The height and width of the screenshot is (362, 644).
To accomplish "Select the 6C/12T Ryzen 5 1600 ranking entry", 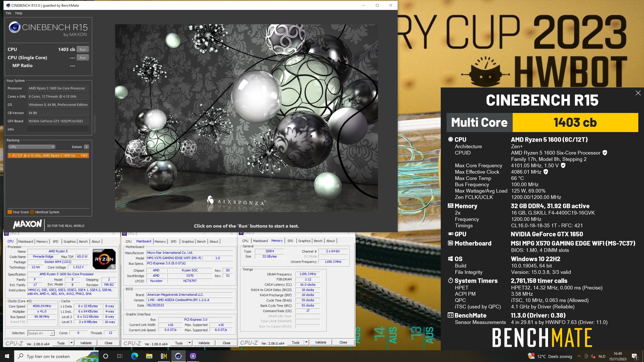I will point(48,155).
